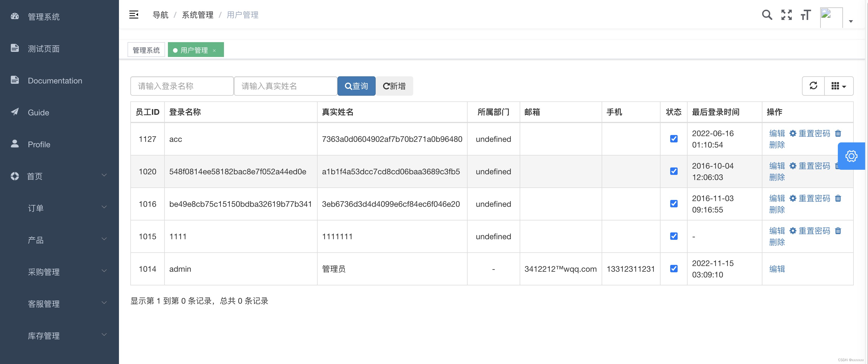Disable the status checkbox for user 1016

click(674, 204)
